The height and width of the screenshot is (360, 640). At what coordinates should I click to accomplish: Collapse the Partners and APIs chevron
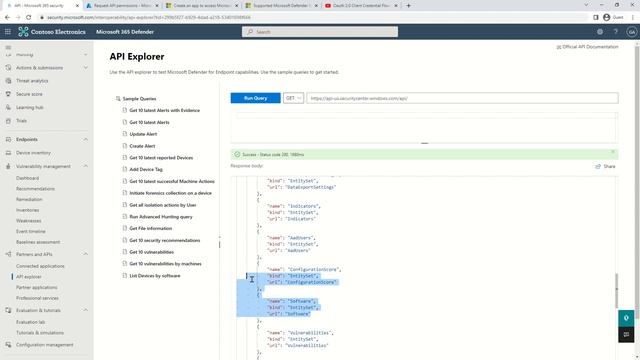[x=86, y=254]
